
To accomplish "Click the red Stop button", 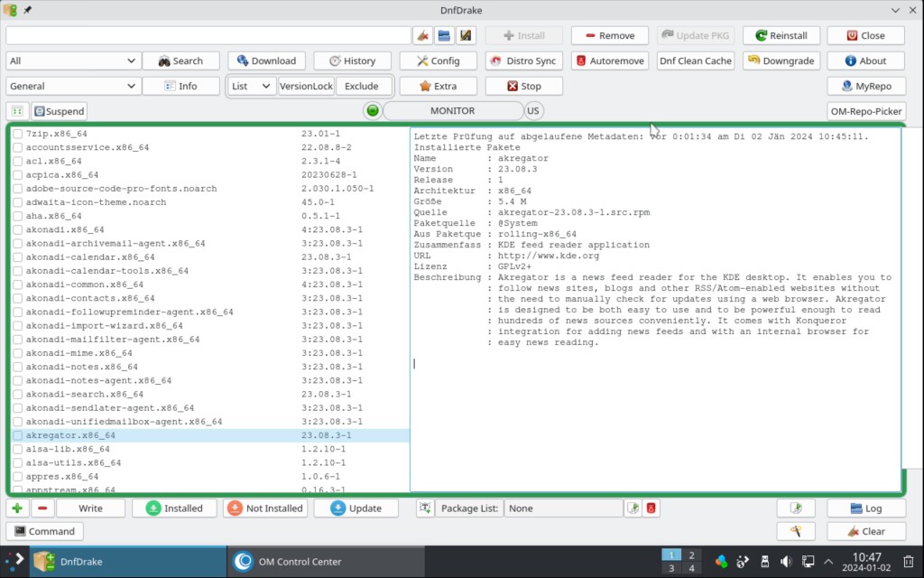I will tap(524, 86).
